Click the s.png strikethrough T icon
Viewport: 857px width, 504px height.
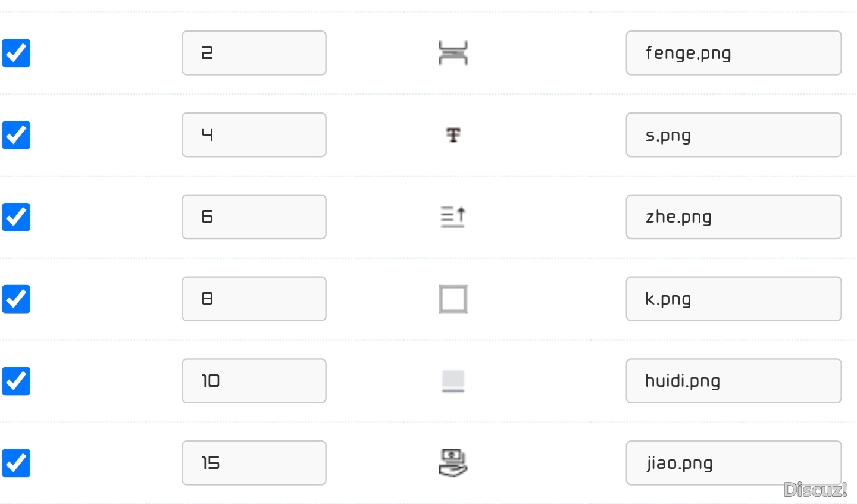[453, 135]
